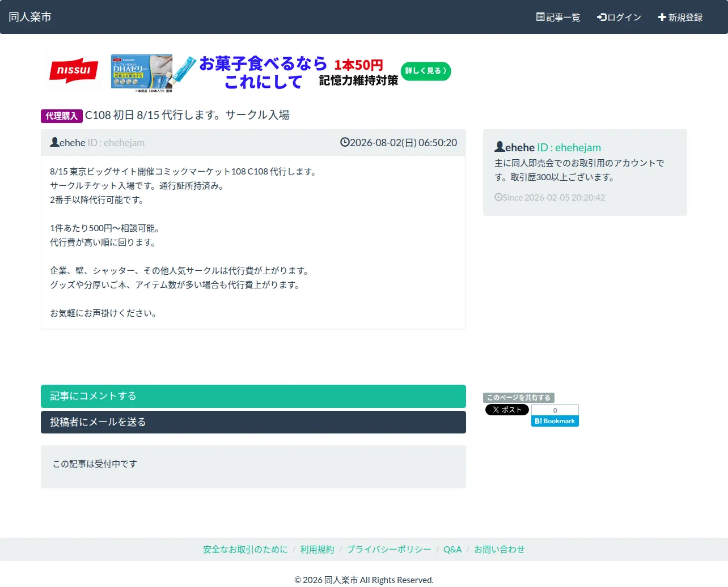Click the sign-in arrow icon beside ログイン

pyautogui.click(x=602, y=18)
